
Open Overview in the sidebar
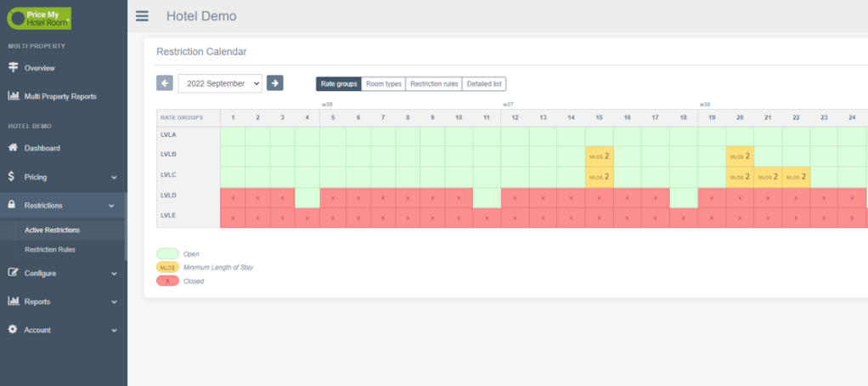39,67
